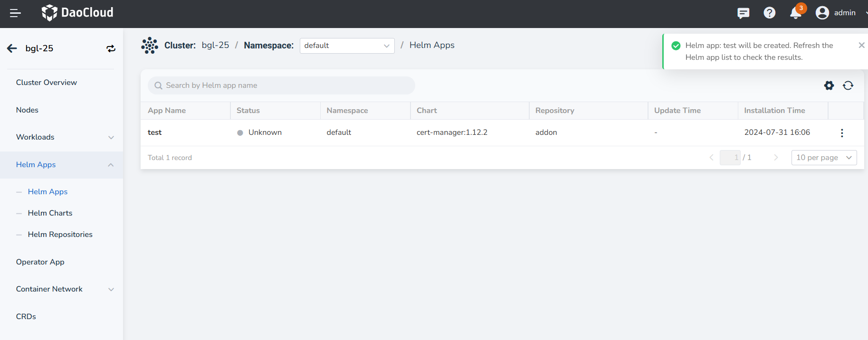Open the test Helm app link
This screenshot has width=868, height=340.
pos(154,132)
